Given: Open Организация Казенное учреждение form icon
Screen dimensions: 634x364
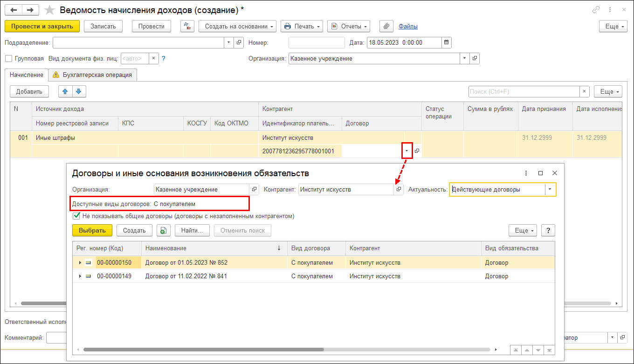Looking at the screenshot, I should (475, 59).
